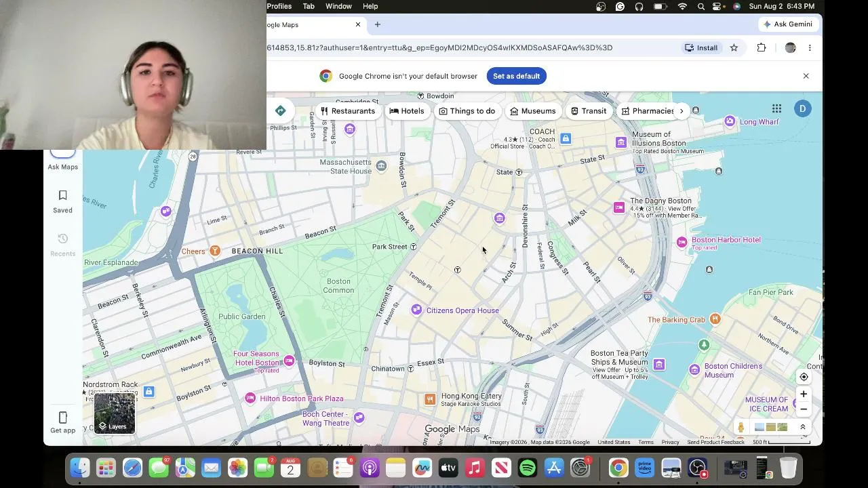Select the Museum of Illusions Boston pin
The image size is (868, 488).
(x=621, y=142)
